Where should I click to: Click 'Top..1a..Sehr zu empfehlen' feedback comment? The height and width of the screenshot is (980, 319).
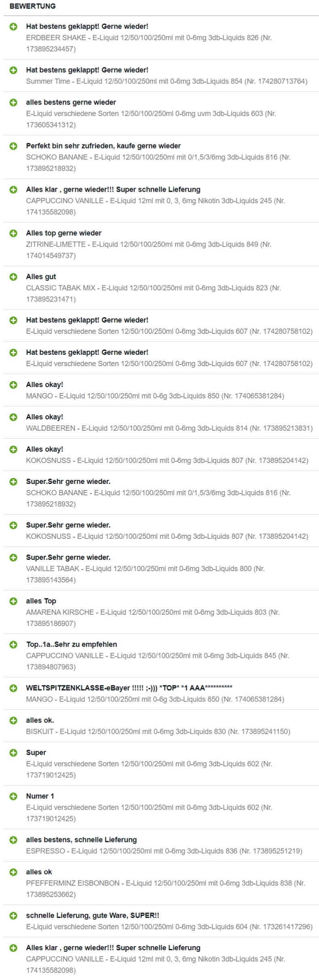tap(71, 645)
